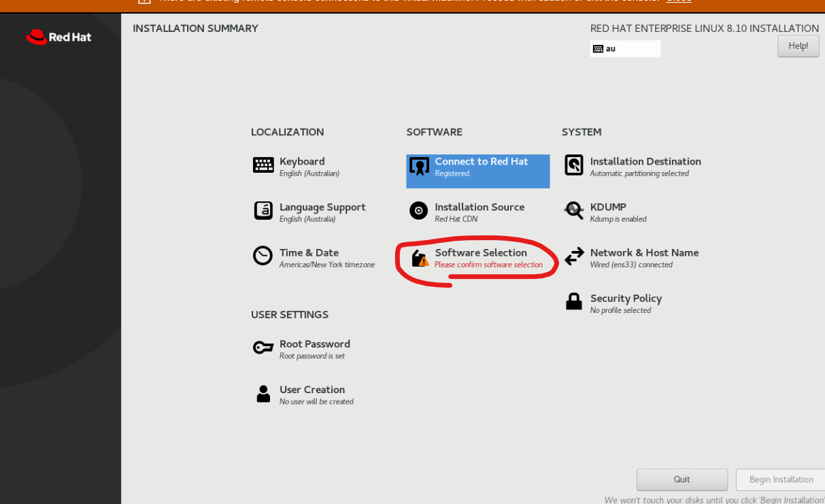The height and width of the screenshot is (504, 825).
Task: Click the RED HAT ENTERPRISE LINUX 8.10 INSTALLATION title
Action: [705, 29]
